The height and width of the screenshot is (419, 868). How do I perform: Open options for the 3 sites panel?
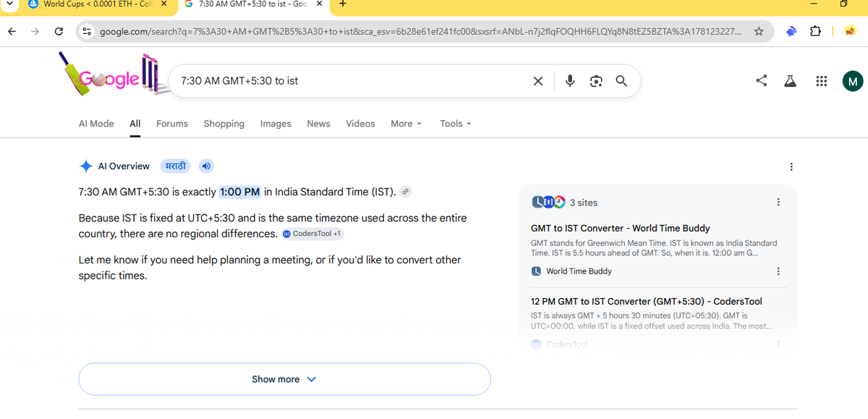[x=778, y=202]
